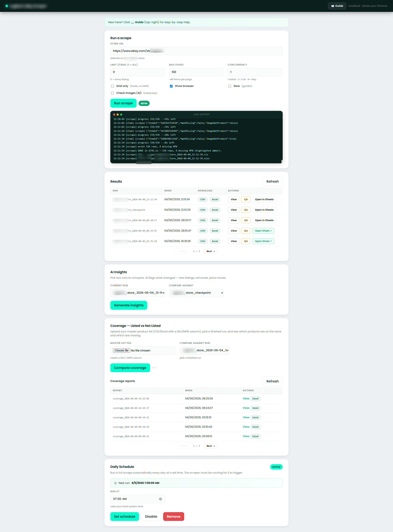Enable Check images (AI) checkbox

click(x=113, y=93)
